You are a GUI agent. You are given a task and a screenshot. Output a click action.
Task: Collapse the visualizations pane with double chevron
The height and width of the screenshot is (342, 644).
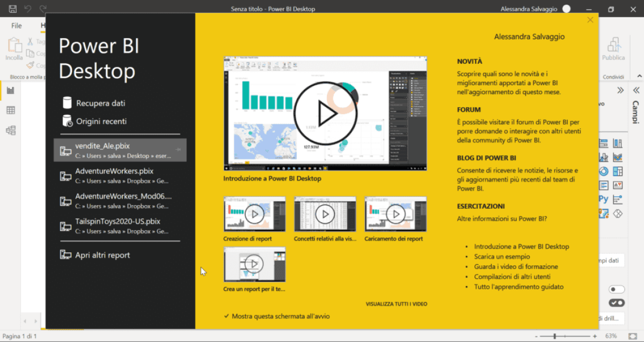(620, 90)
